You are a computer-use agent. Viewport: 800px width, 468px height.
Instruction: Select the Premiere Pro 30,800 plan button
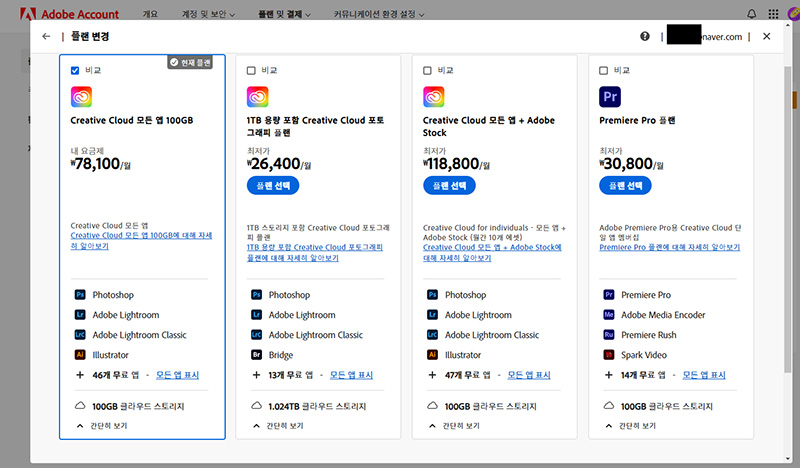625,185
